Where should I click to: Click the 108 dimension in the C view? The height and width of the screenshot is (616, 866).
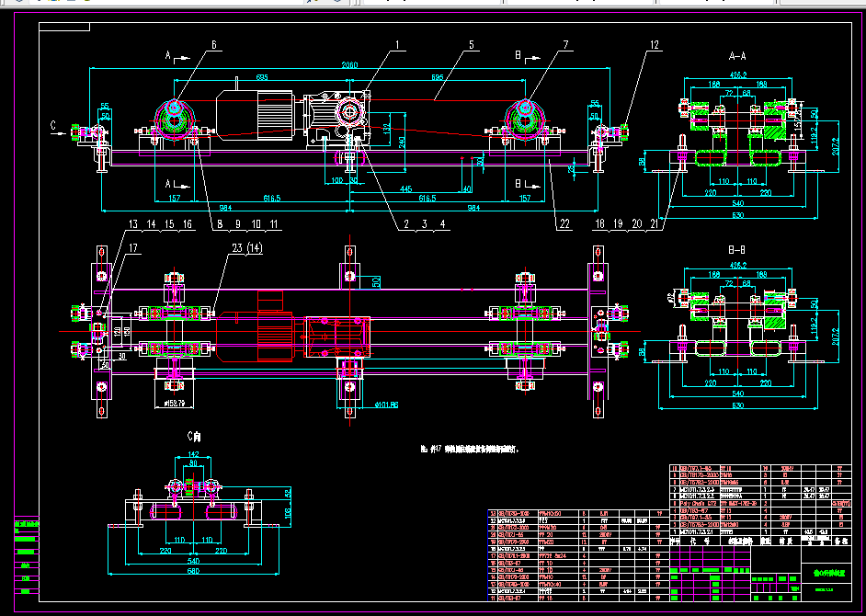coord(287,513)
